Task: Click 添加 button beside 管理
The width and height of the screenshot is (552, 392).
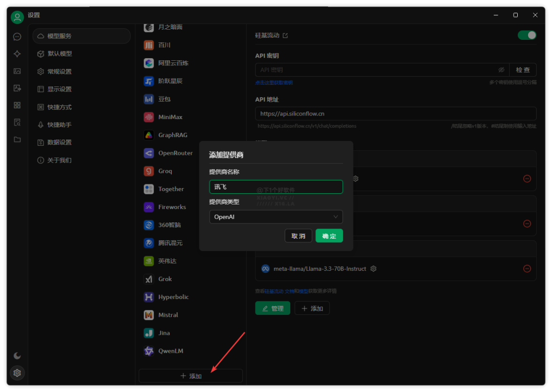Action: pos(312,308)
